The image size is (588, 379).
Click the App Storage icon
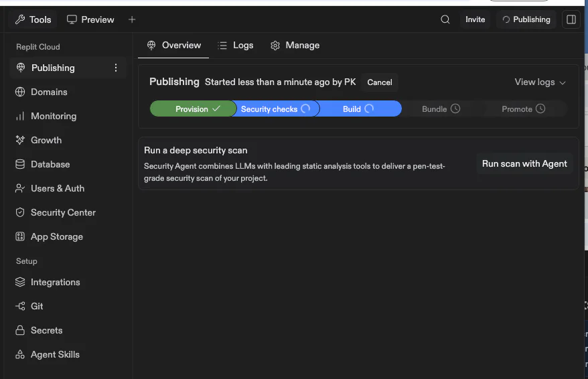coord(20,236)
